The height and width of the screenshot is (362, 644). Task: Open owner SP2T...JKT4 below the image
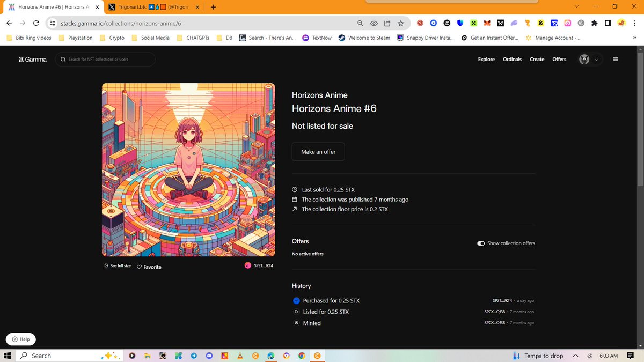259,265
